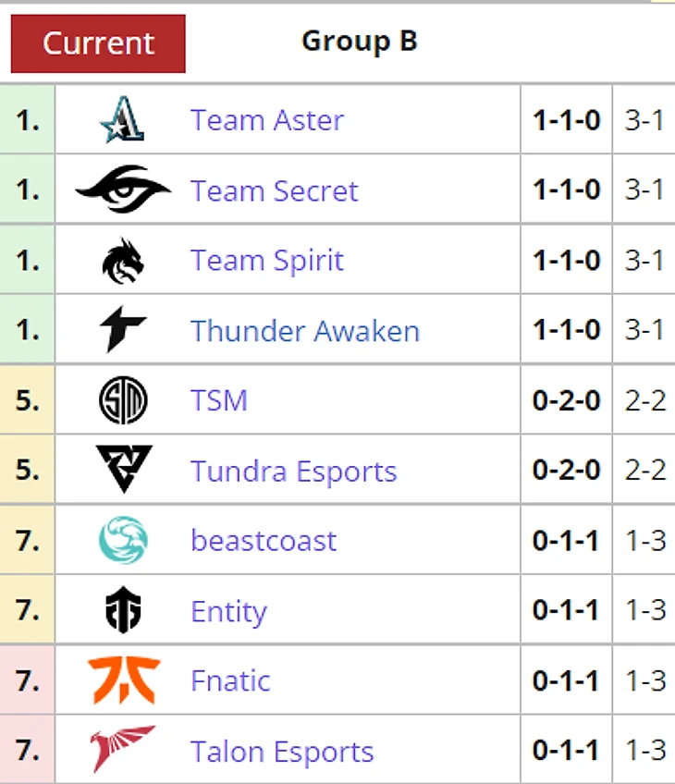675x784 pixels.
Task: Click TSM's 0-2-0 record cell
Action: pos(566,401)
